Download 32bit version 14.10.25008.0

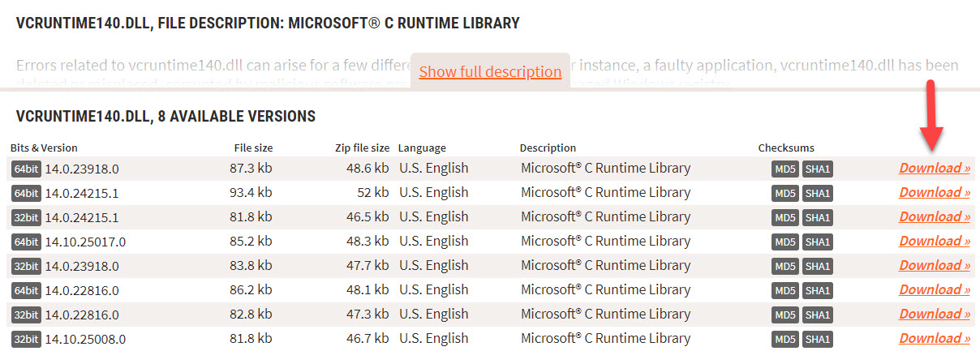pos(935,338)
